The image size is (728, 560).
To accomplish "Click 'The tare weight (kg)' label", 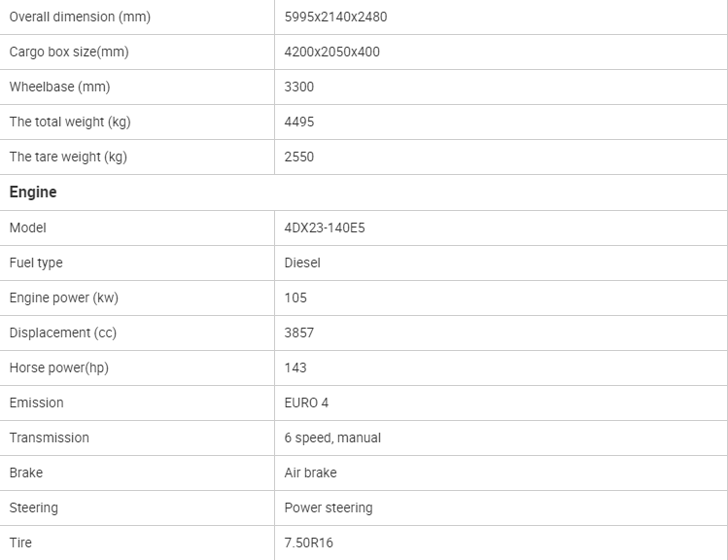I will pyautogui.click(x=68, y=157).
